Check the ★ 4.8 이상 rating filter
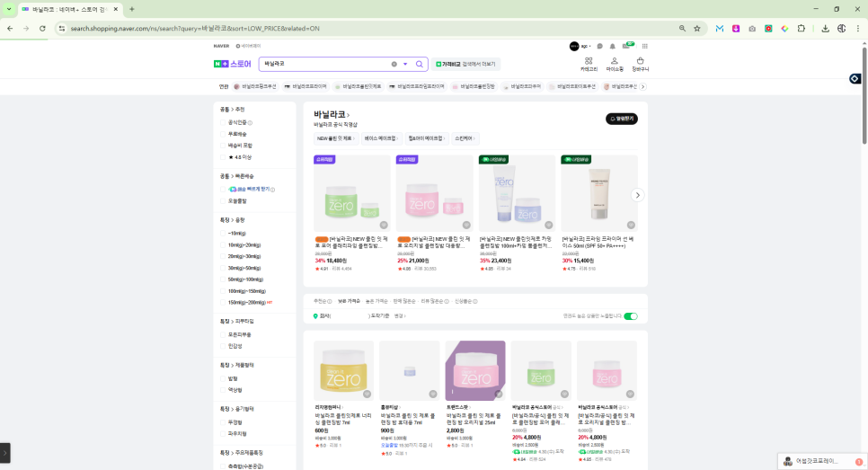The width and height of the screenshot is (868, 470). click(x=223, y=157)
